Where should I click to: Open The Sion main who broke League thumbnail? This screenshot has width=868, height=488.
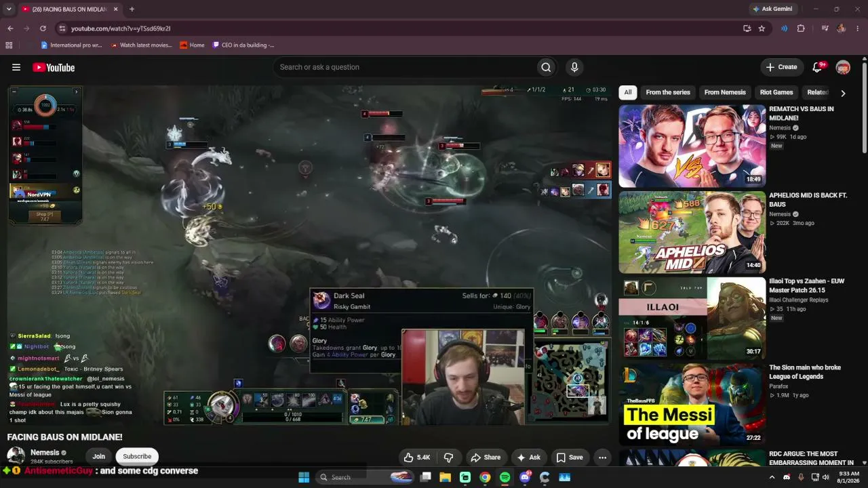692,404
